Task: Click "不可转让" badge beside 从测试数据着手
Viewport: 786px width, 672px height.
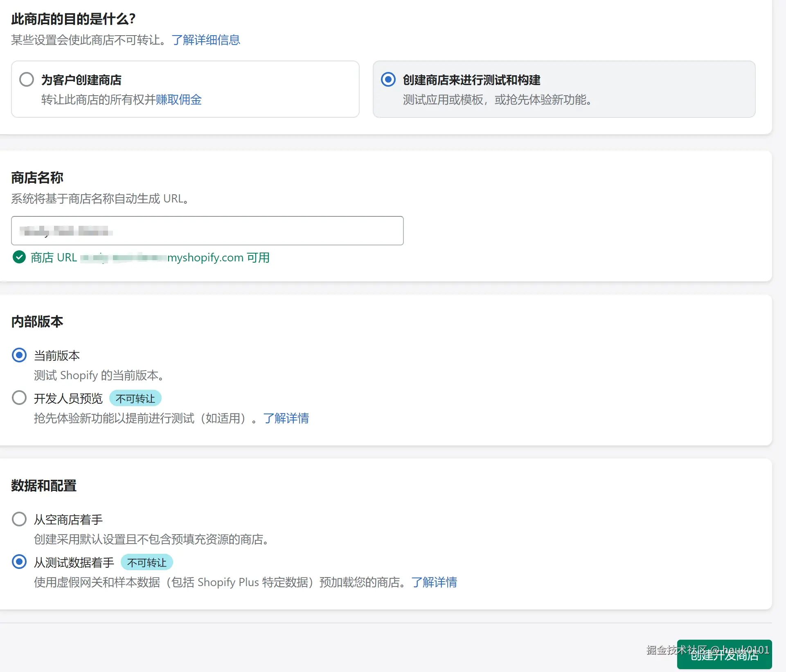Action: click(147, 562)
